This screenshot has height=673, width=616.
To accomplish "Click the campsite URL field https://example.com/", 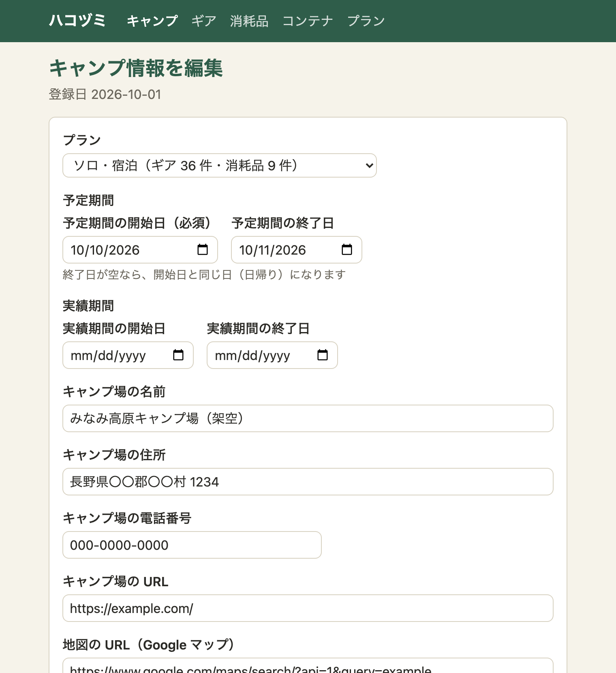I will (x=308, y=608).
